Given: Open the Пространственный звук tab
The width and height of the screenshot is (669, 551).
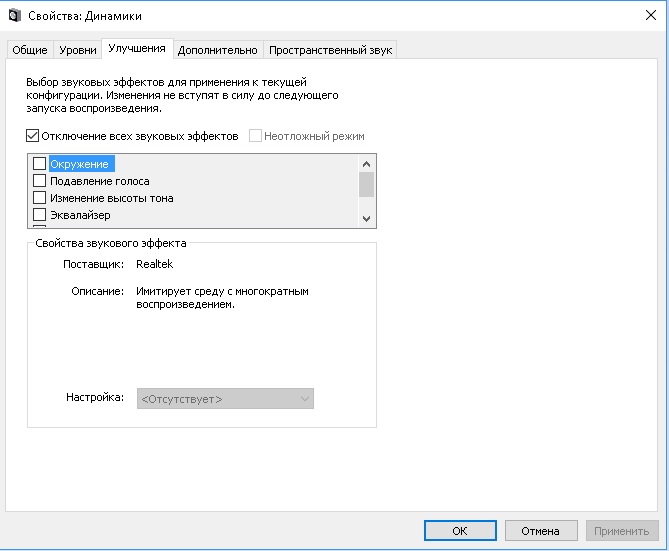Looking at the screenshot, I should click(330, 50).
